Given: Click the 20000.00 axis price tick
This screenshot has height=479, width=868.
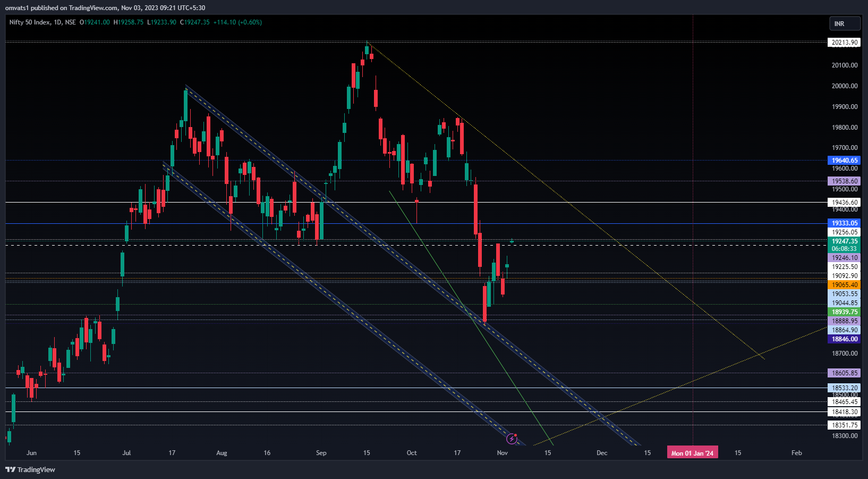Looking at the screenshot, I should (x=845, y=86).
